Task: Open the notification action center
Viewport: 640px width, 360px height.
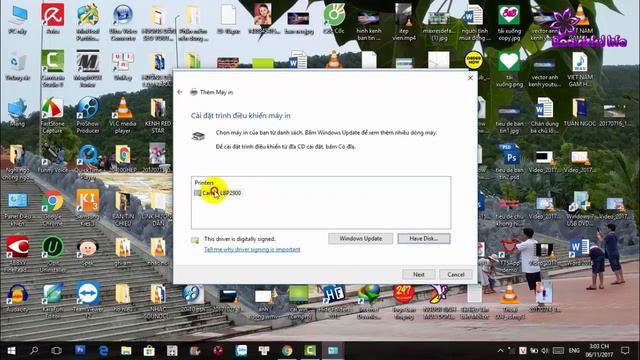Action: 625,351
